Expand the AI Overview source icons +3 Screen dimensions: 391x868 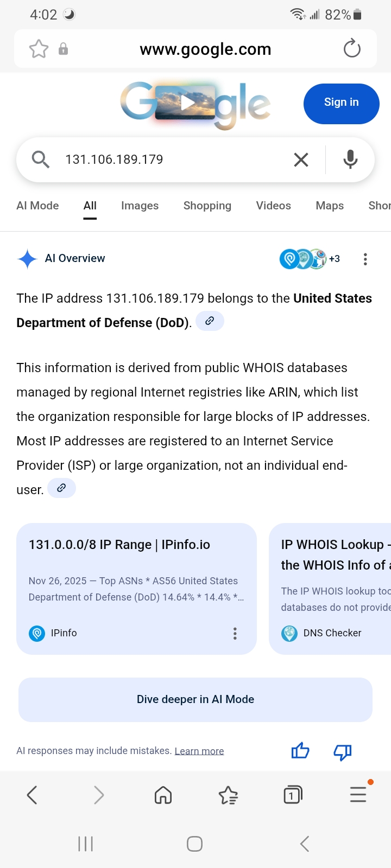pos(310,259)
